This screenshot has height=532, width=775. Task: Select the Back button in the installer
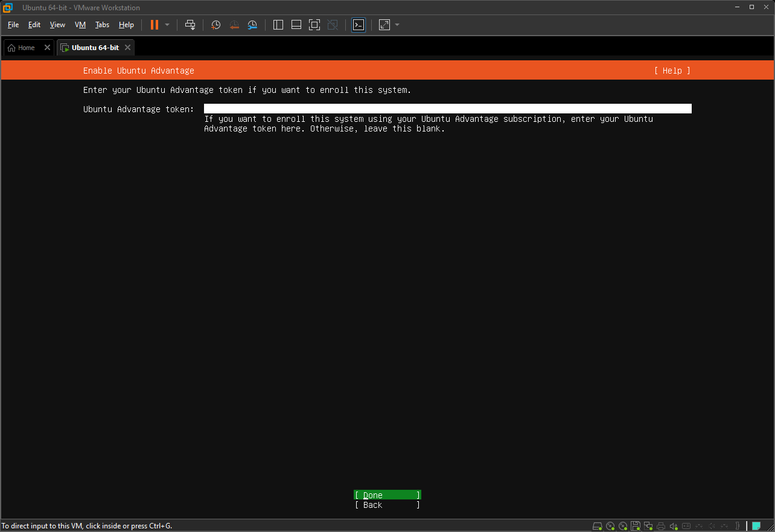pyautogui.click(x=387, y=505)
